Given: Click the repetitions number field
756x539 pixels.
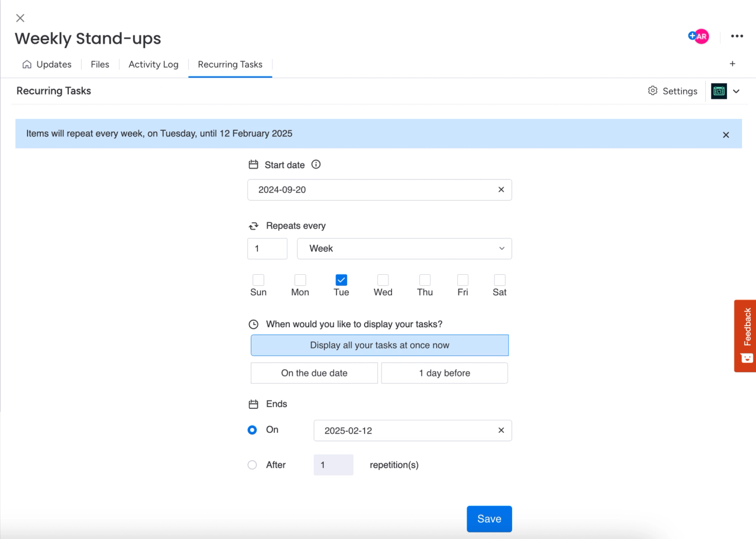Looking at the screenshot, I should coord(333,465).
